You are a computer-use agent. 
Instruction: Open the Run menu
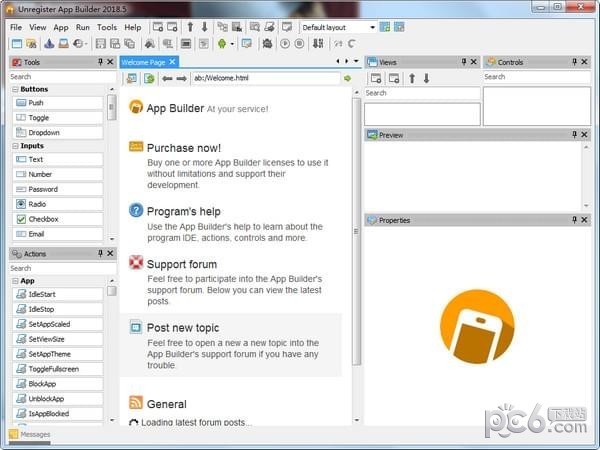point(82,27)
